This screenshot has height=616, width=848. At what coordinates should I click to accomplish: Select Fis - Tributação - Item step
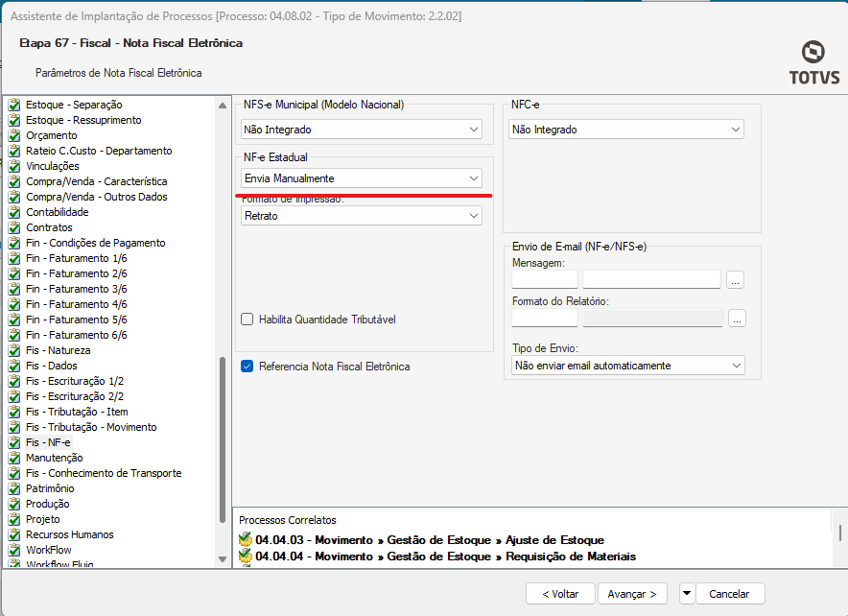[77, 412]
